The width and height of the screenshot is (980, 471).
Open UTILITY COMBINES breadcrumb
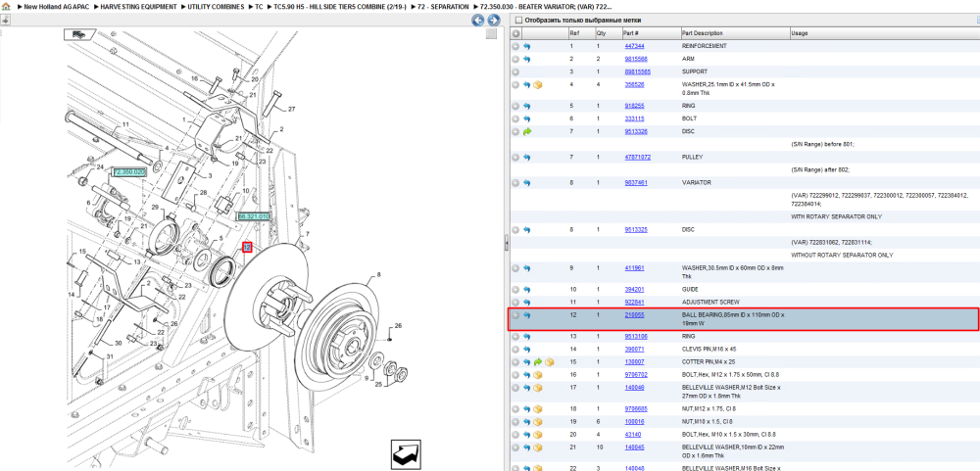point(217,6)
